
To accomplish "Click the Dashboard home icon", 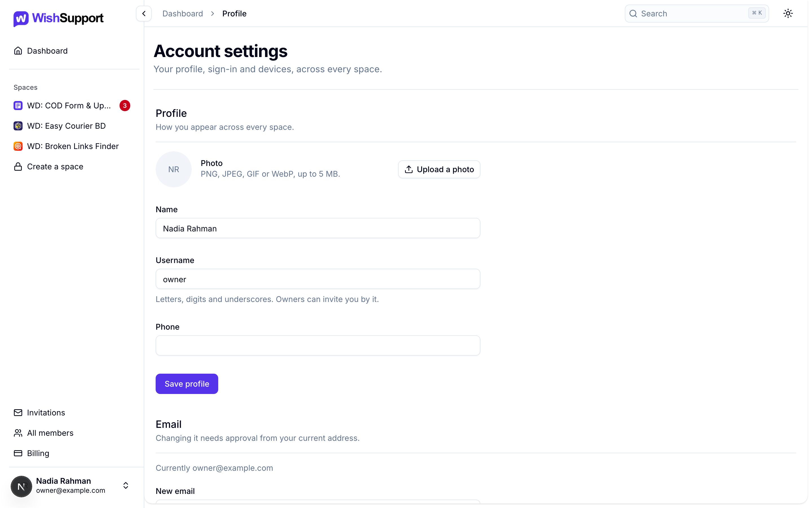I will coord(18,51).
